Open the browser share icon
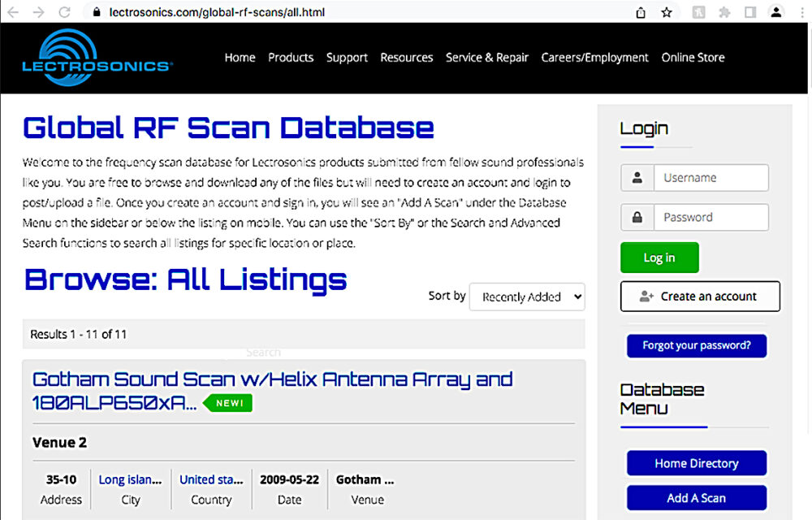Screen dimensions: 812x520 click(639, 13)
